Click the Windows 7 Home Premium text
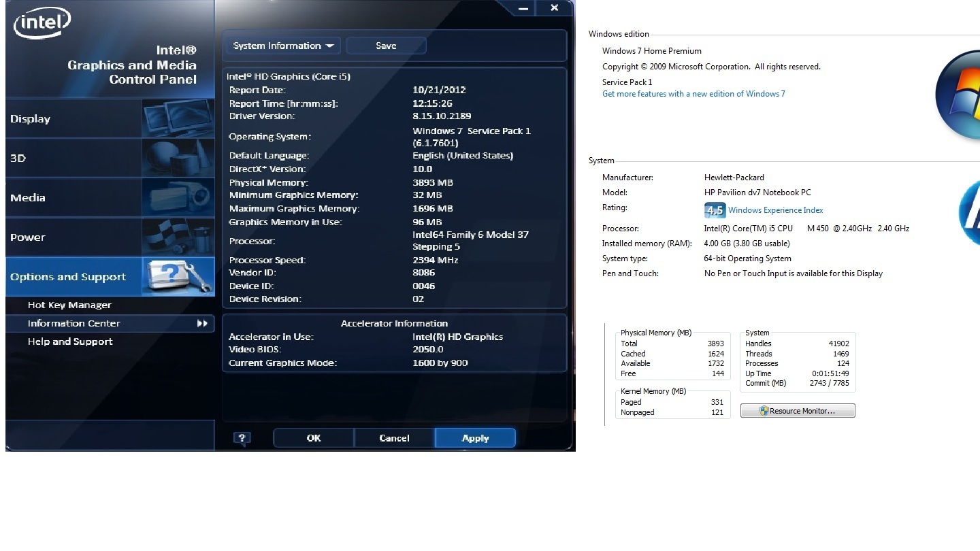 [x=651, y=51]
